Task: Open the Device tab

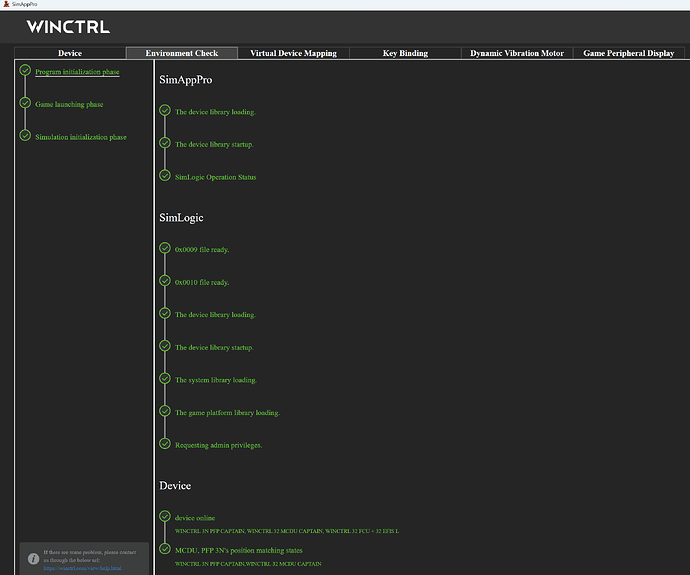Action: tap(70, 53)
